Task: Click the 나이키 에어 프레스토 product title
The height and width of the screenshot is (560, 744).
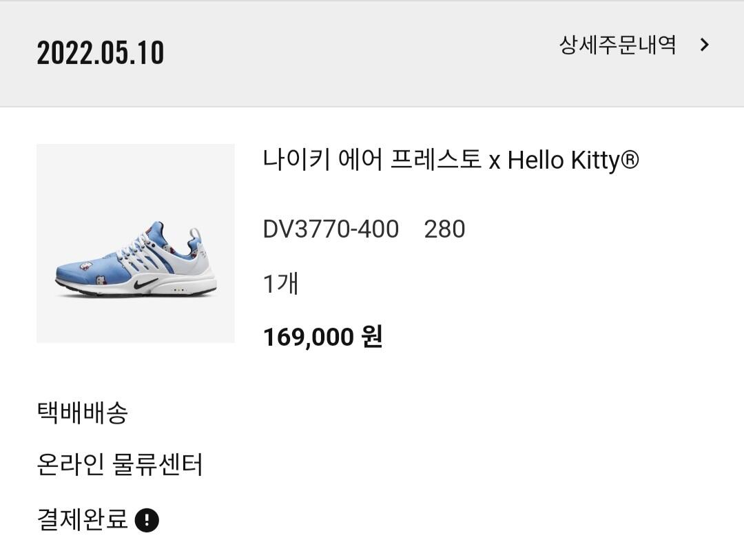Action: pos(372,160)
